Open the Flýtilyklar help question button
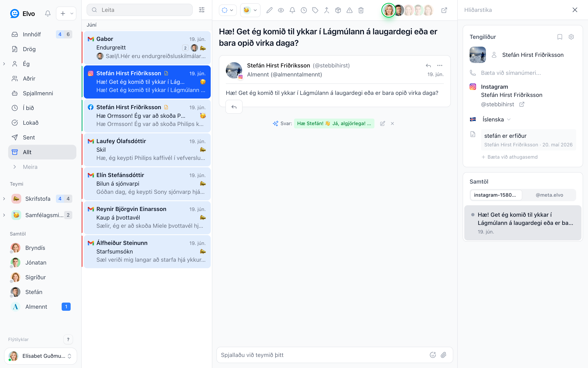This screenshot has height=368, width=588. (68, 339)
